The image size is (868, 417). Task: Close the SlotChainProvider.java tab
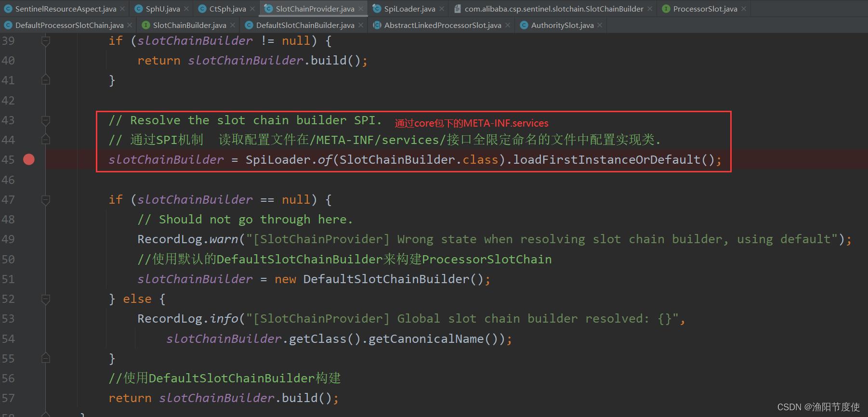[361, 9]
